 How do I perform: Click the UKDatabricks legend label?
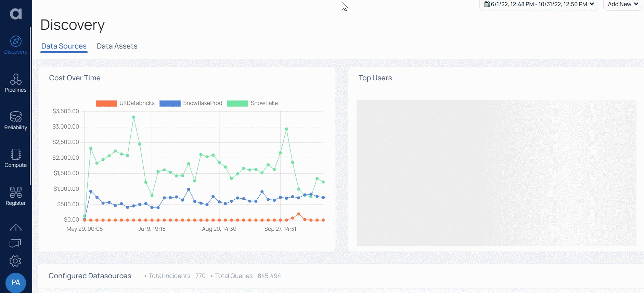(137, 103)
